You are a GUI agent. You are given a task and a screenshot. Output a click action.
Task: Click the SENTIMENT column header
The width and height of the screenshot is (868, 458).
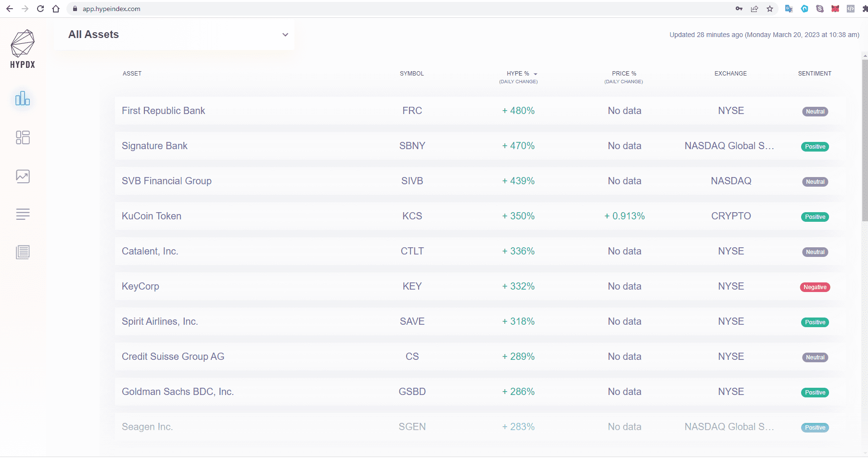[815, 74]
